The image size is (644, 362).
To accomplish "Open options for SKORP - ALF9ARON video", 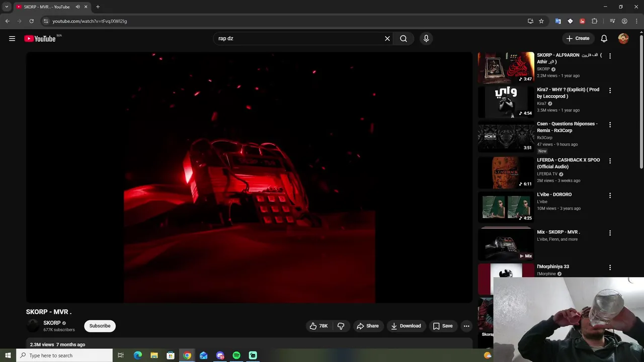I will pyautogui.click(x=610, y=56).
